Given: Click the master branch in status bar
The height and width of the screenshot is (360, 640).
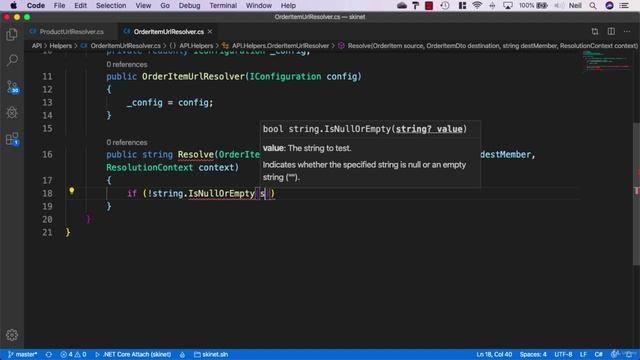Looking at the screenshot, I should click(x=23, y=354).
